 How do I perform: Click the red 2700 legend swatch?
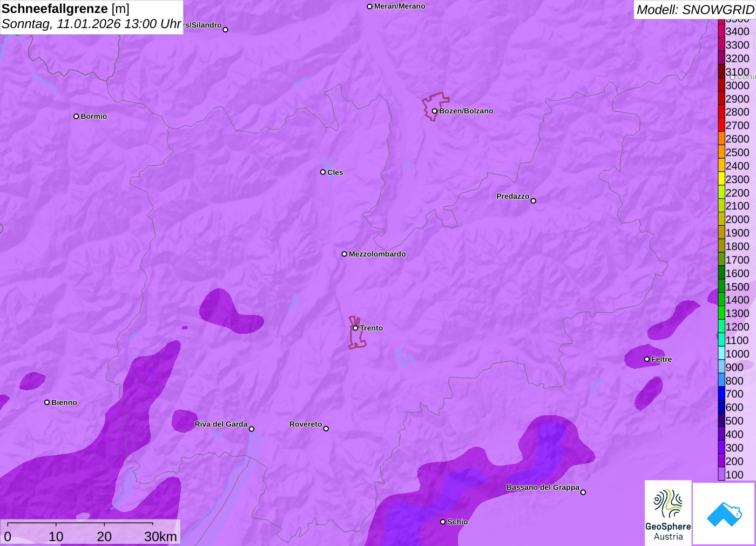click(x=721, y=125)
